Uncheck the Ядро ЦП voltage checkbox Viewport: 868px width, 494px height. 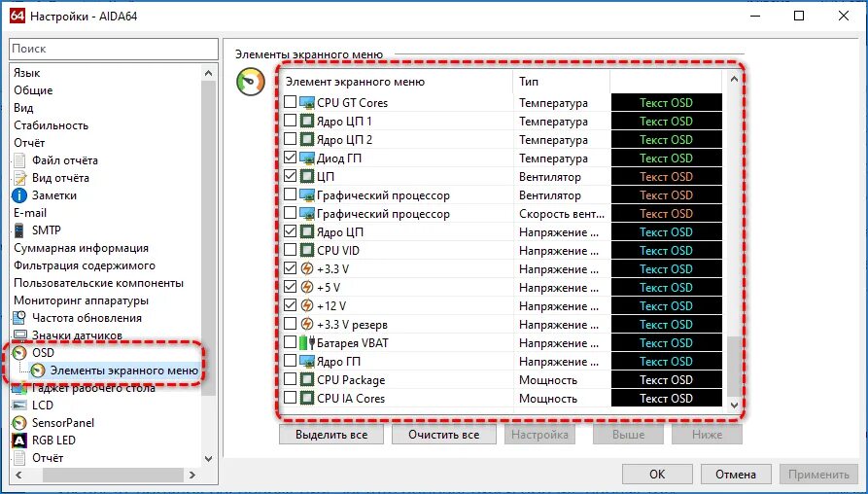[290, 231]
